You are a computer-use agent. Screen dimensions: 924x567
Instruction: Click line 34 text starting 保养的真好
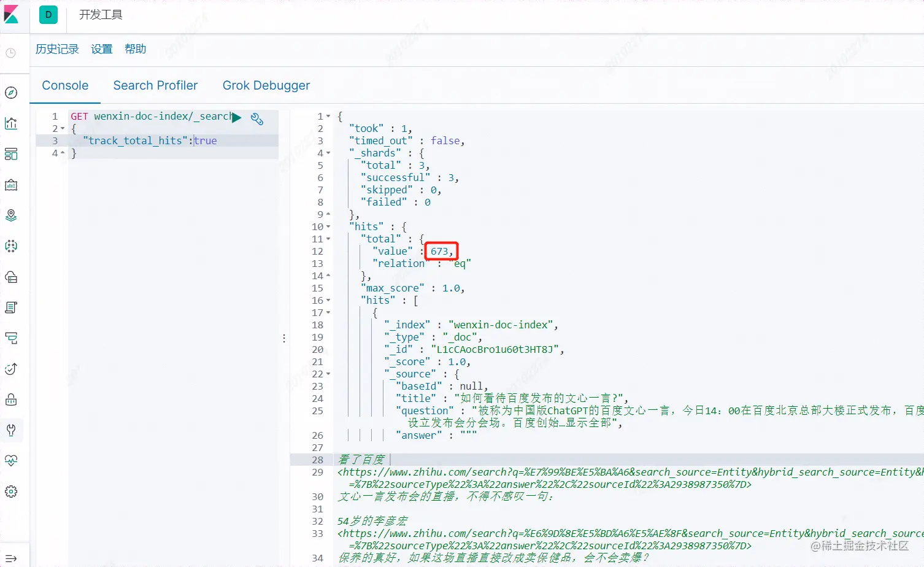click(494, 558)
